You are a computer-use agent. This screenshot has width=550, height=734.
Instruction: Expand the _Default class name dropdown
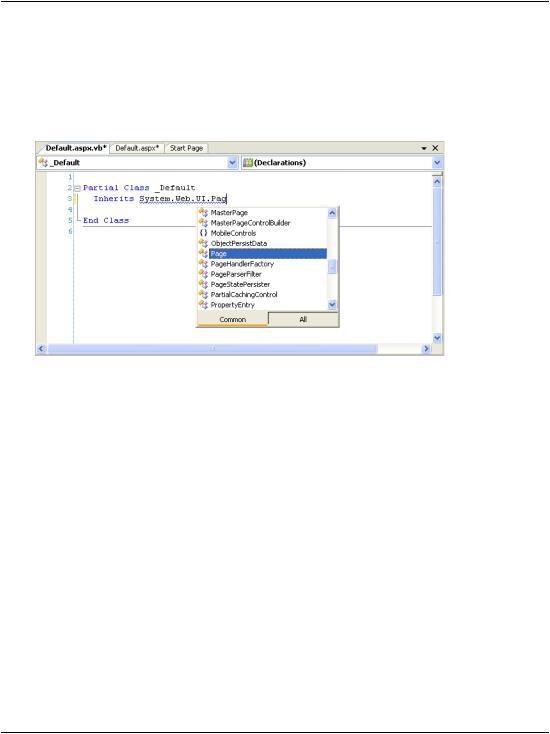(x=233, y=162)
